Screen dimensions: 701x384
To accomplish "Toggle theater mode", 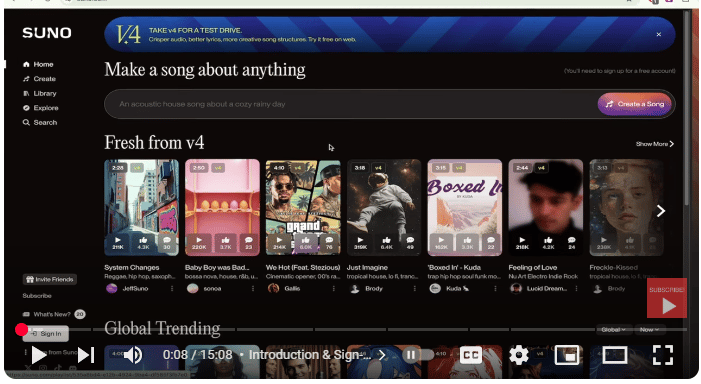I will coord(615,355).
